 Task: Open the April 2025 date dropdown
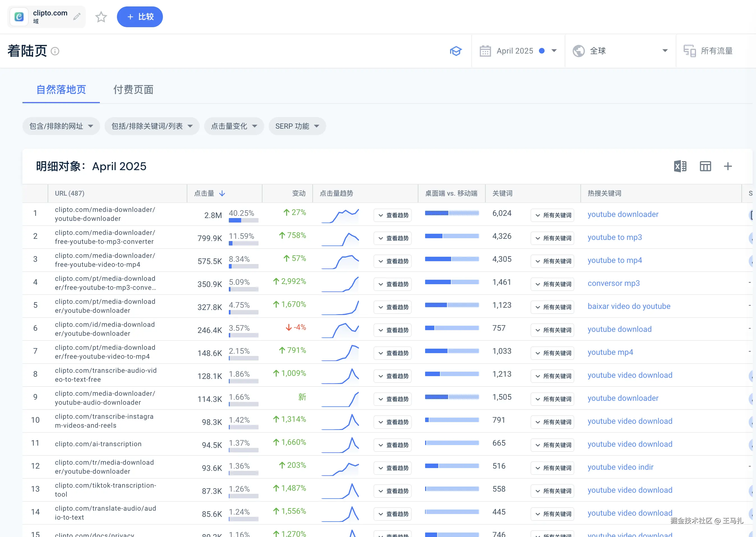(x=554, y=51)
